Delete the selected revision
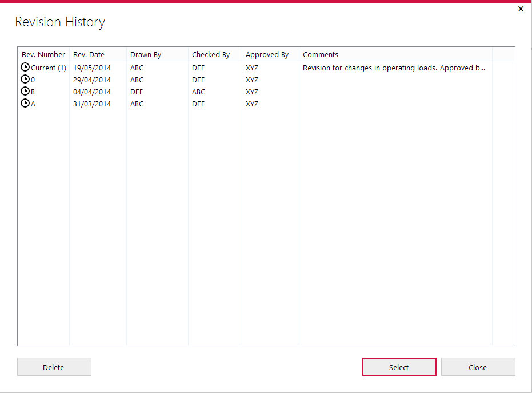Image resolution: width=532 pixels, height=393 pixels. click(54, 367)
